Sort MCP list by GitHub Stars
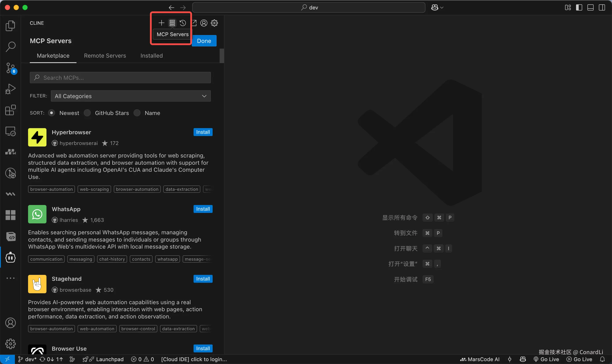The width and height of the screenshot is (612, 364). pyautogui.click(x=87, y=113)
